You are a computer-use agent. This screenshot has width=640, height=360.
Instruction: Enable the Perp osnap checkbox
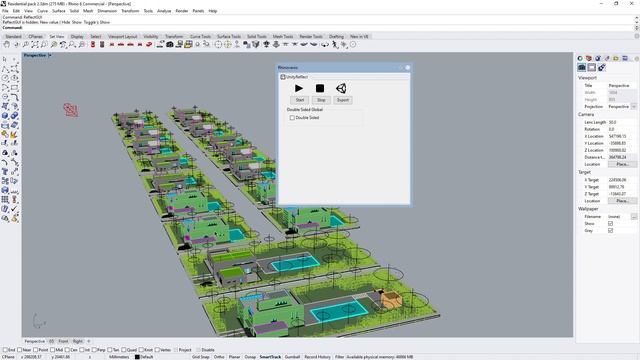(x=94, y=350)
